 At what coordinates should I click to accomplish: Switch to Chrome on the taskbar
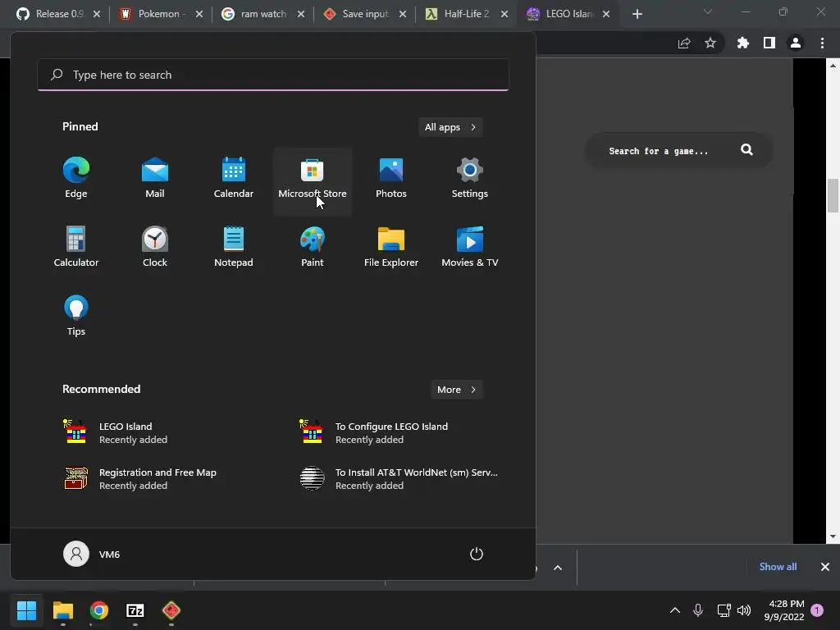[x=99, y=610]
